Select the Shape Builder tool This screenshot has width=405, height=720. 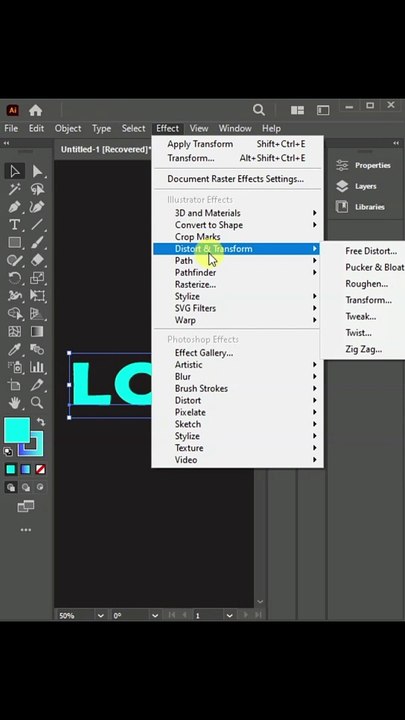pos(15,313)
